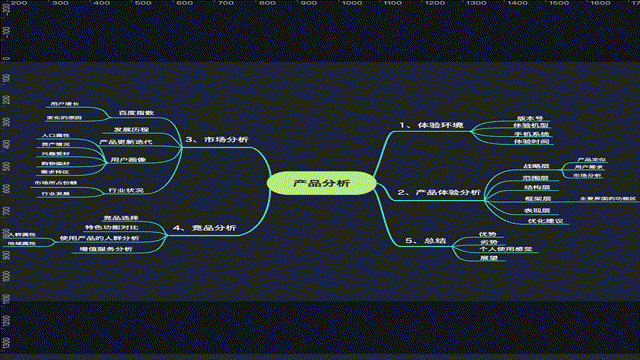640x360 pixels.
Task: Click the 个人使用感觉 sub-topic
Action: [x=506, y=249]
